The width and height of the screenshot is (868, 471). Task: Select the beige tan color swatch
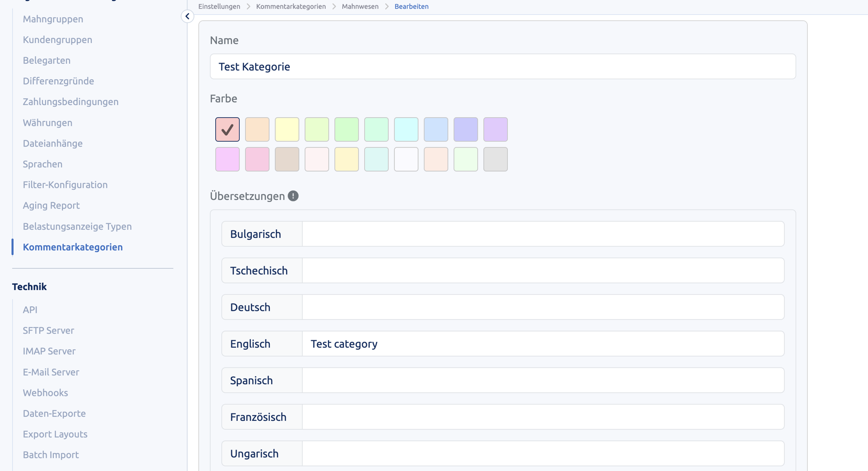287,159
